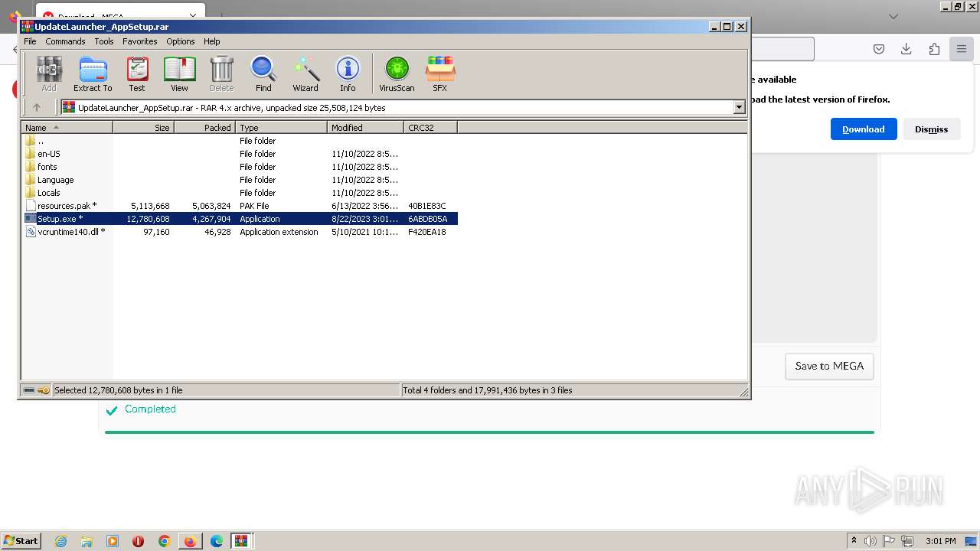Screen dimensions: 980x551
Task: Click the volume tray icon
Action: (871, 541)
